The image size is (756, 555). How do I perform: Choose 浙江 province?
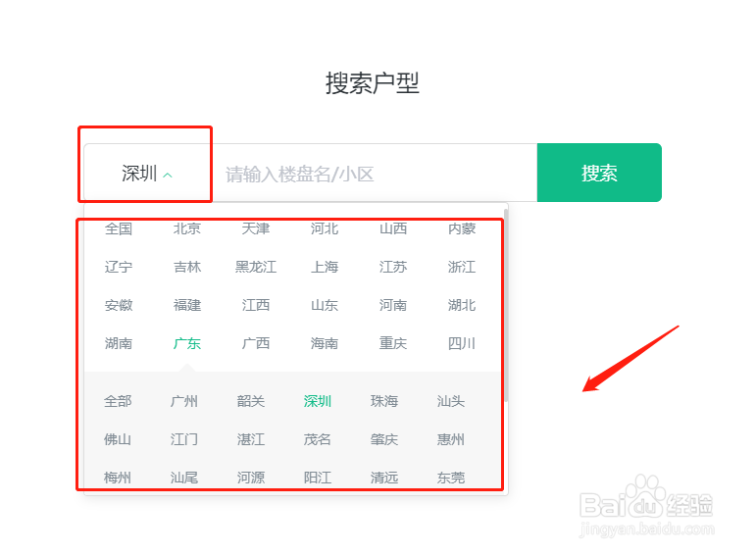coord(462,267)
